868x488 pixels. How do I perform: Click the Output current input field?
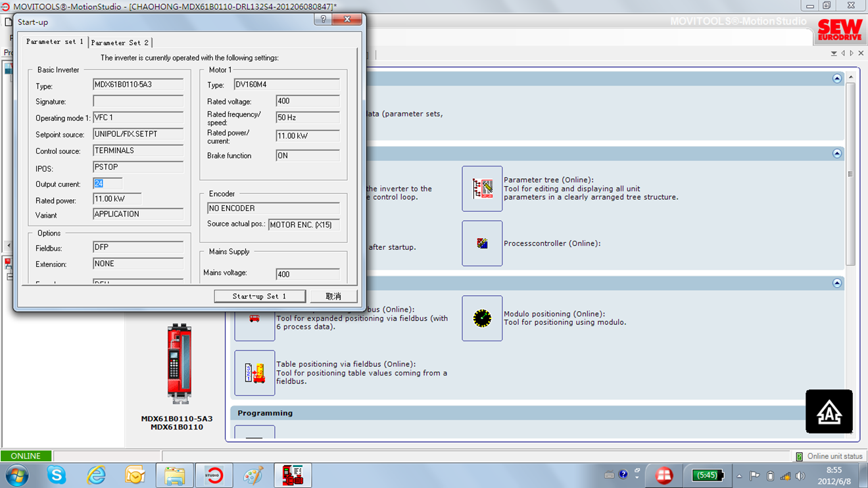pos(108,184)
